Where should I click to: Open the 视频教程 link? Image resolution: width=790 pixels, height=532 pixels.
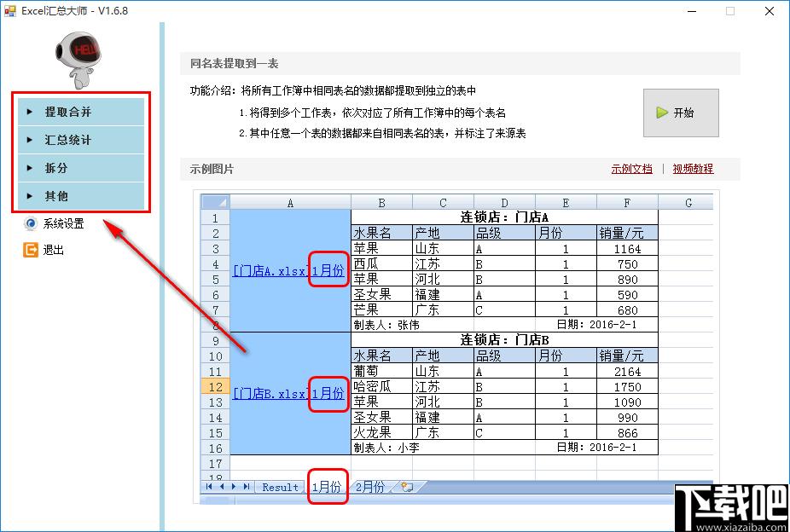[x=693, y=169]
